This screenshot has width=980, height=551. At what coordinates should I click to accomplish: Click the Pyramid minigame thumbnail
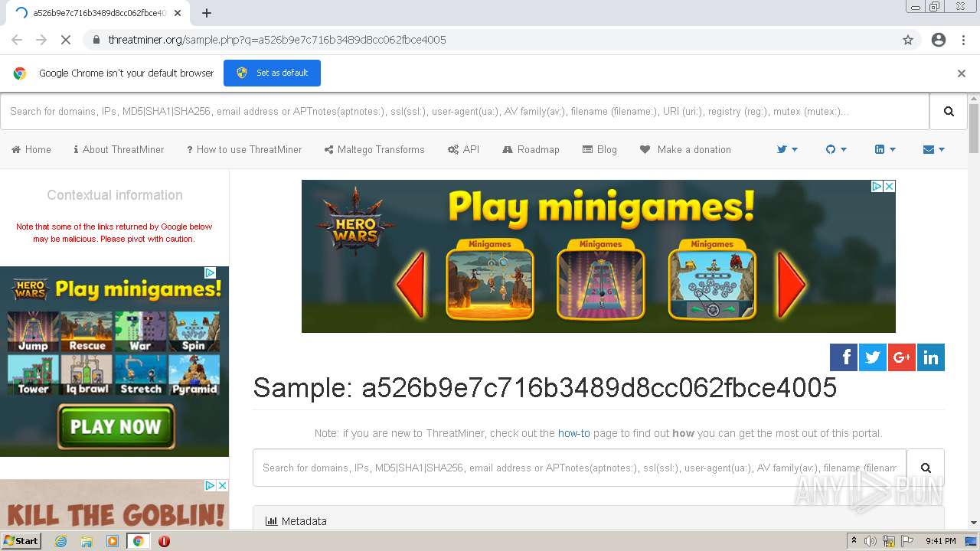[x=194, y=375]
